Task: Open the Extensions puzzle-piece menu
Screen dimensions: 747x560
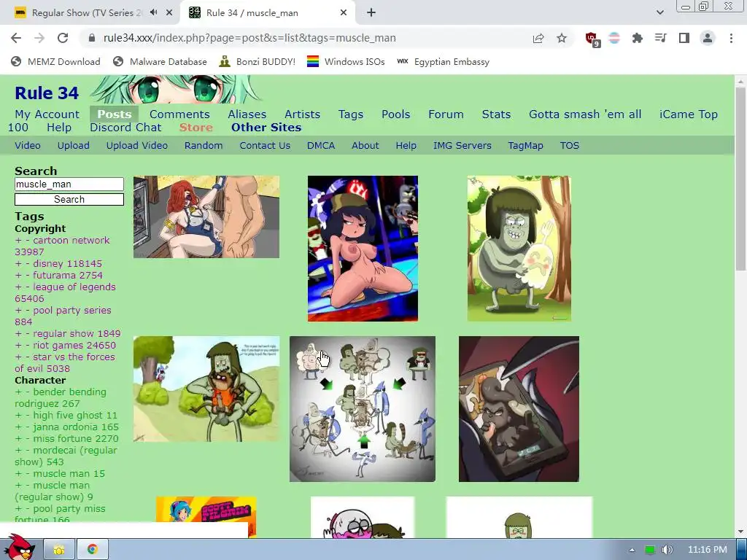Action: [637, 38]
